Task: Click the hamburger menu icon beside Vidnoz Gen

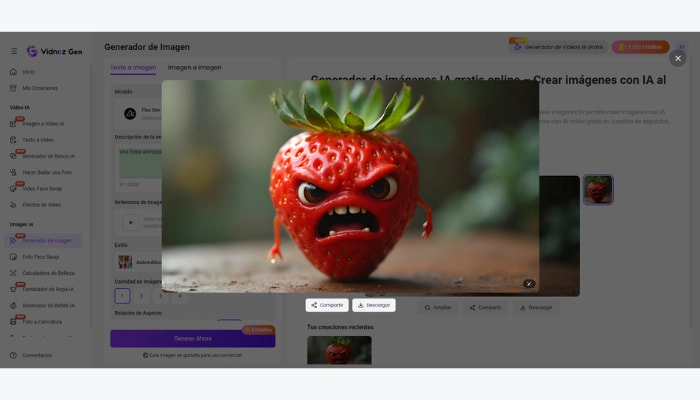Action: tap(13, 51)
